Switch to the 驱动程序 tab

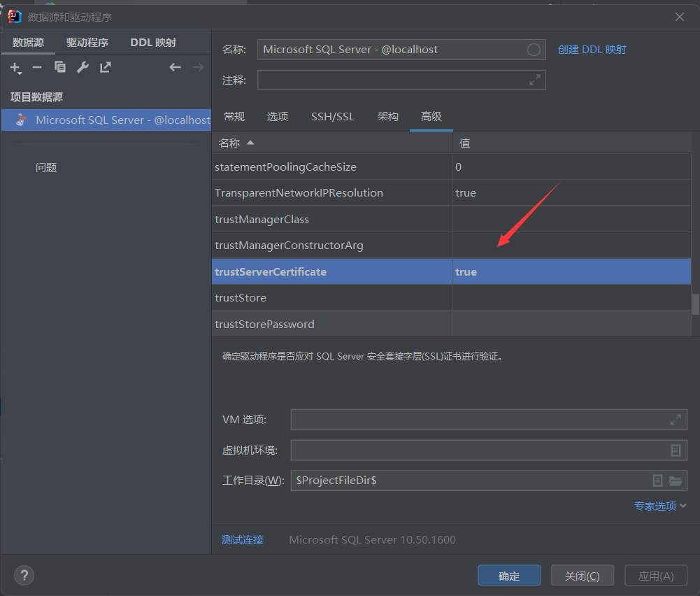pos(87,43)
